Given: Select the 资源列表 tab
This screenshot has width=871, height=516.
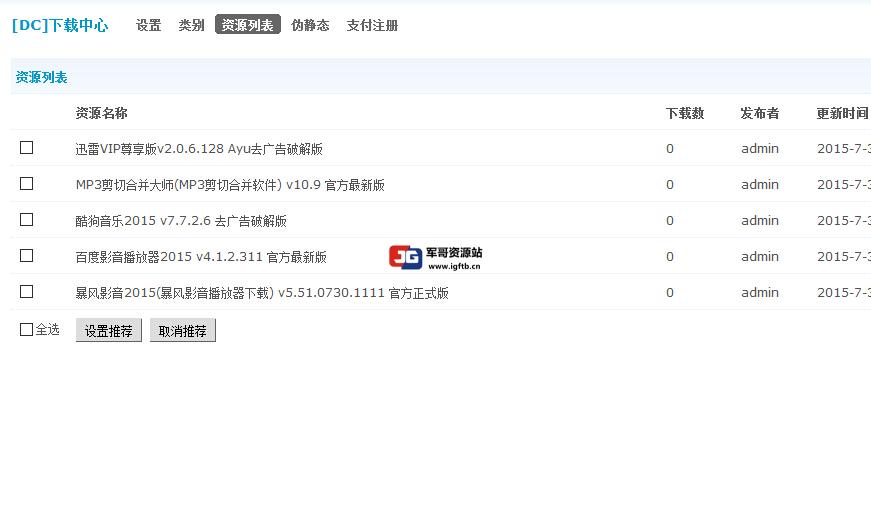Looking at the screenshot, I should coord(248,24).
